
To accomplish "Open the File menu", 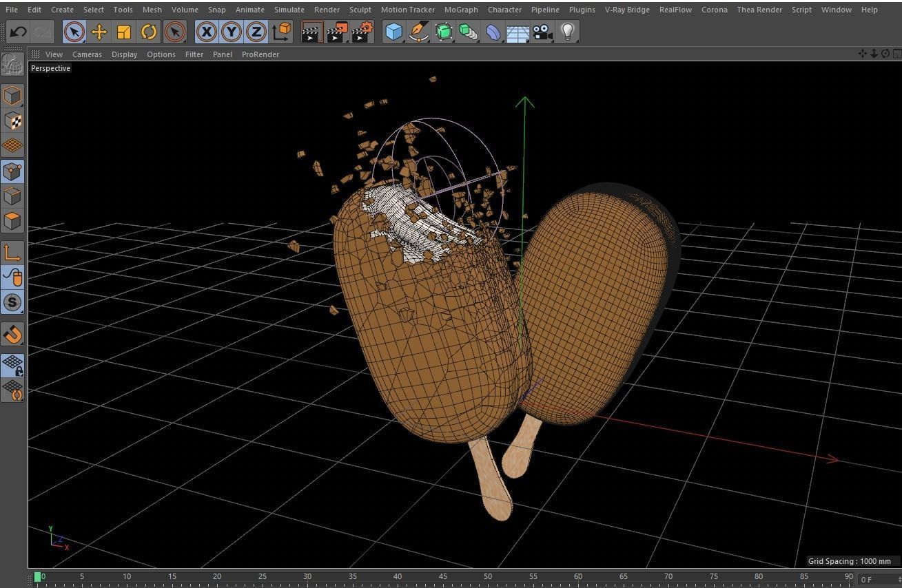I will tap(12, 10).
